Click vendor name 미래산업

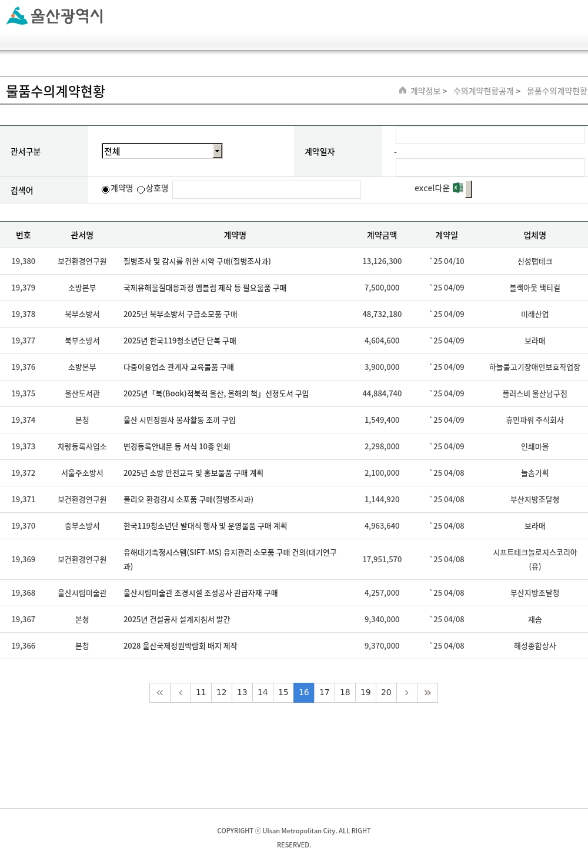(x=535, y=314)
